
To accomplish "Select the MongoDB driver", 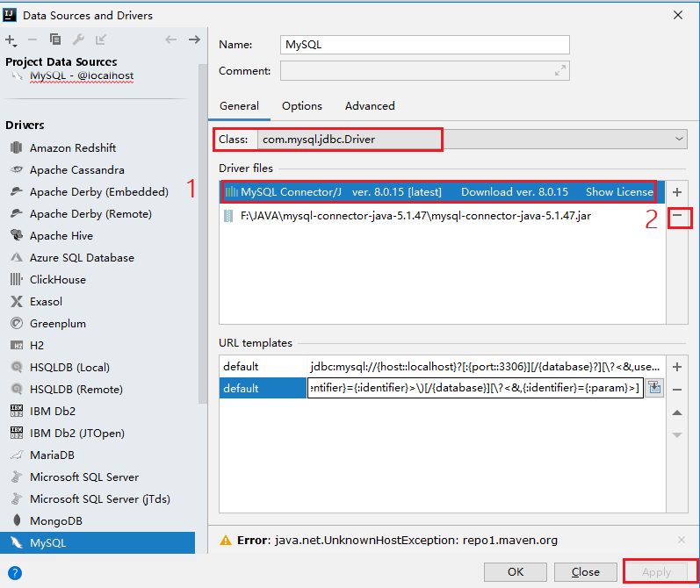I will coord(56,520).
